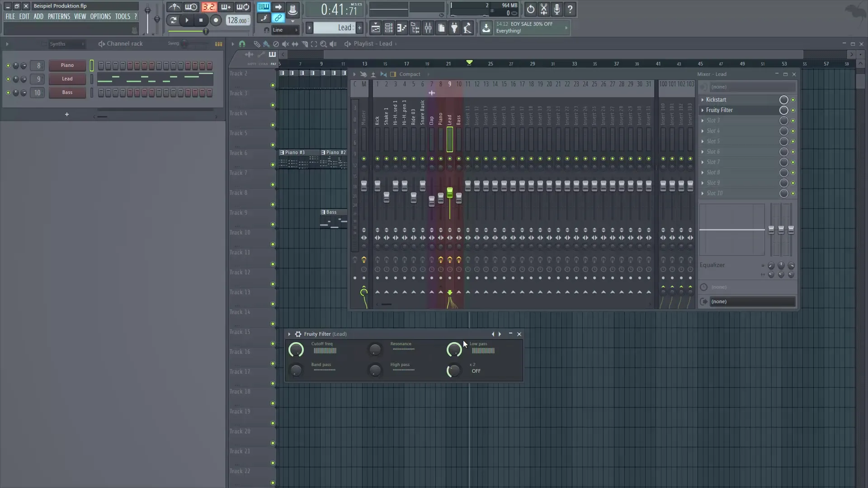This screenshot has width=868, height=488.
Task: Start playback with the play button
Action: 187,20
